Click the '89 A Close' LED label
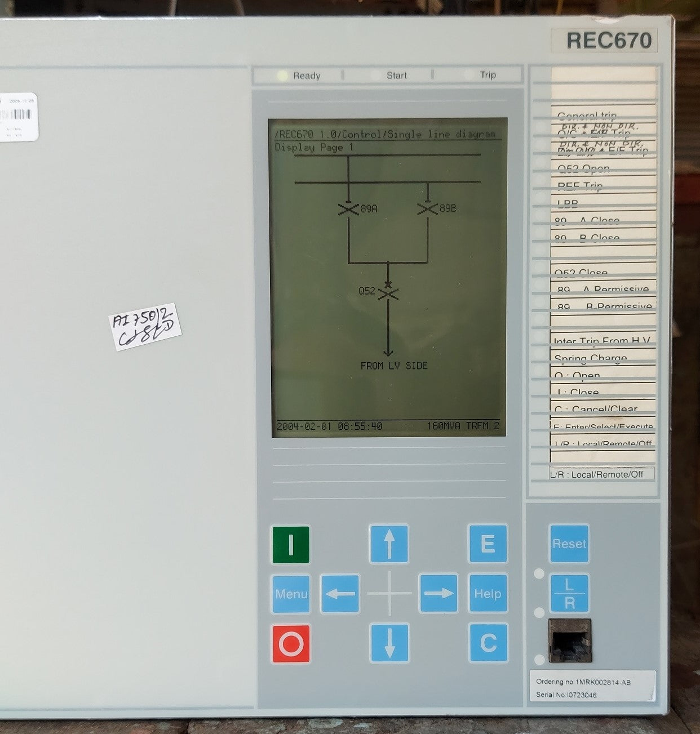The height and width of the screenshot is (734, 700). (587, 220)
